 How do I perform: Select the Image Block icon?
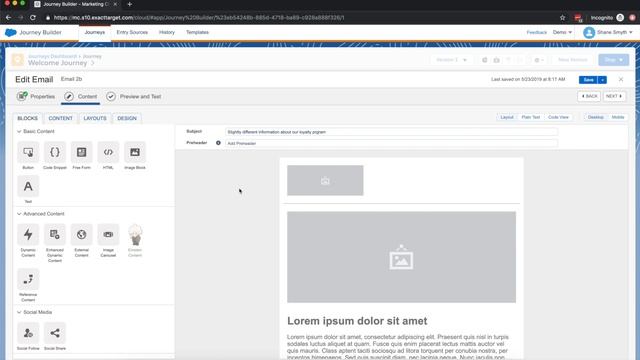(x=135, y=152)
